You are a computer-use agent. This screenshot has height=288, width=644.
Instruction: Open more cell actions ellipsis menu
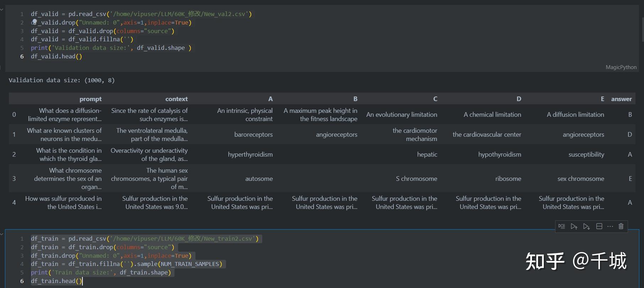click(610, 226)
